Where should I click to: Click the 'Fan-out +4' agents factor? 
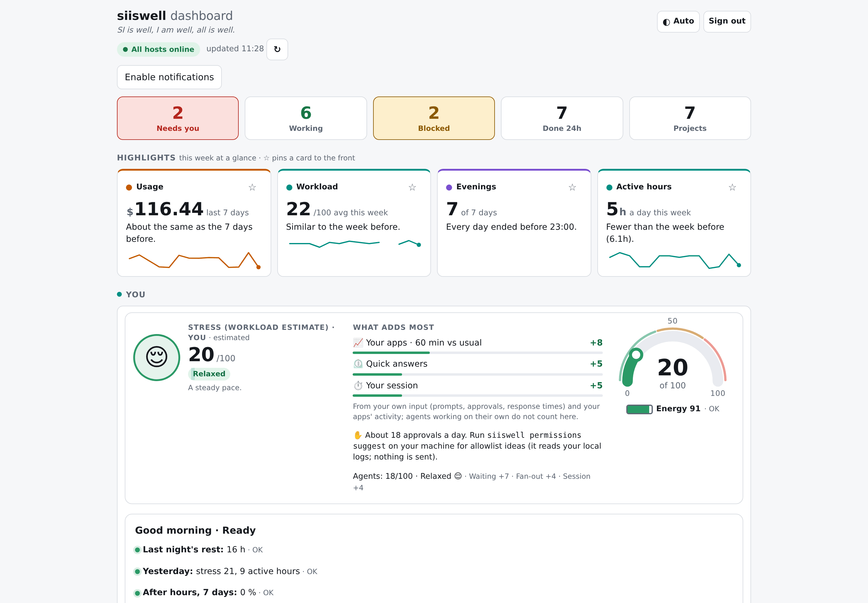click(536, 476)
